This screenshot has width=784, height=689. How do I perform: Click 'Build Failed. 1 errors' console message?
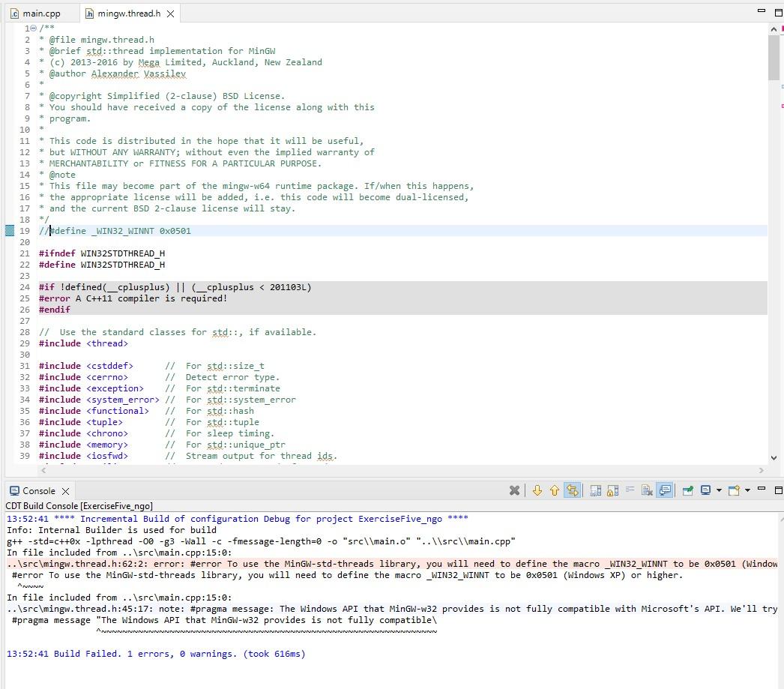click(x=156, y=654)
